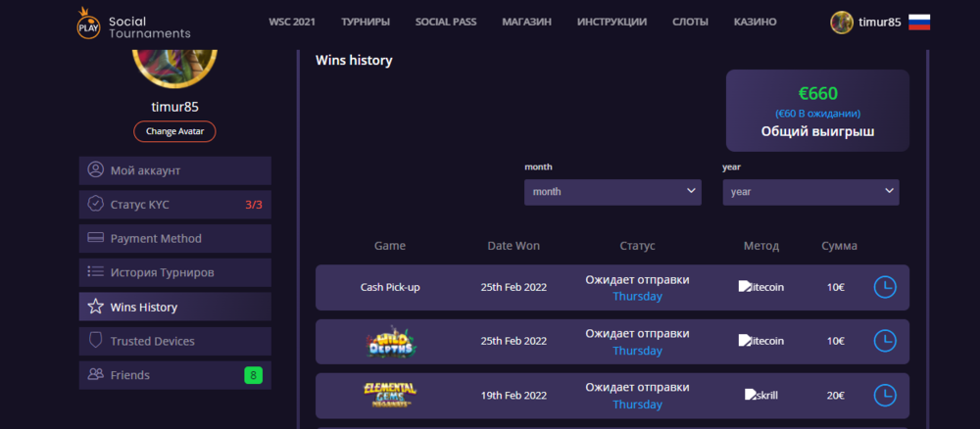Click clock icon on Wild Depths row

click(x=884, y=341)
